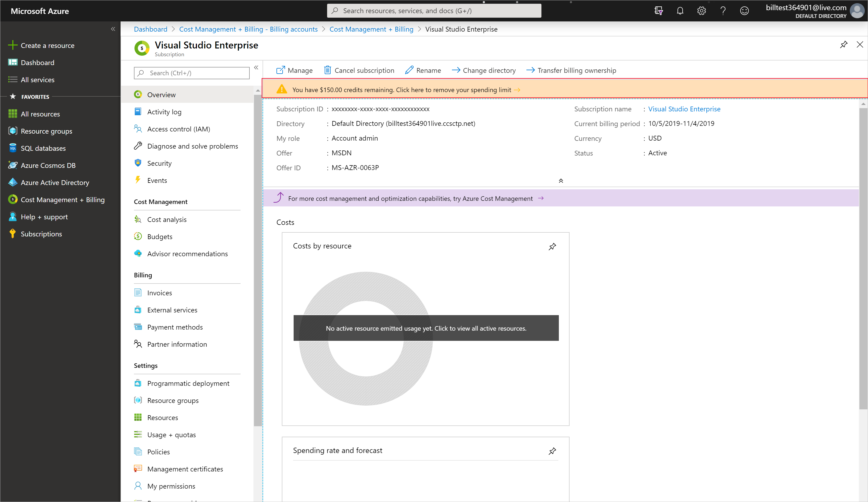Select Invoices under Billing
This screenshot has width=868, height=502.
pyautogui.click(x=159, y=293)
